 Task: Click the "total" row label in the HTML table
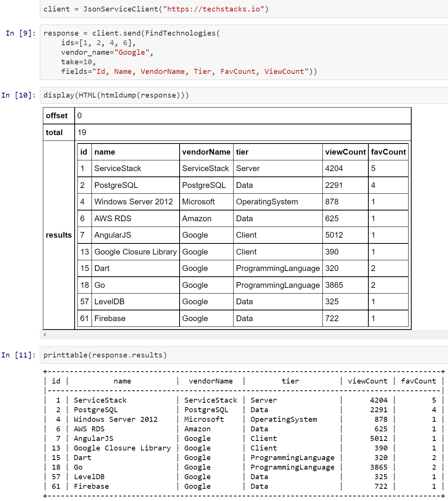[x=54, y=132]
